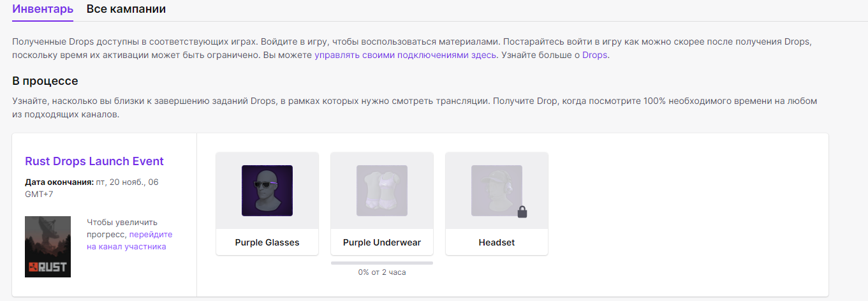Select the Purple Glasses item image

click(267, 191)
